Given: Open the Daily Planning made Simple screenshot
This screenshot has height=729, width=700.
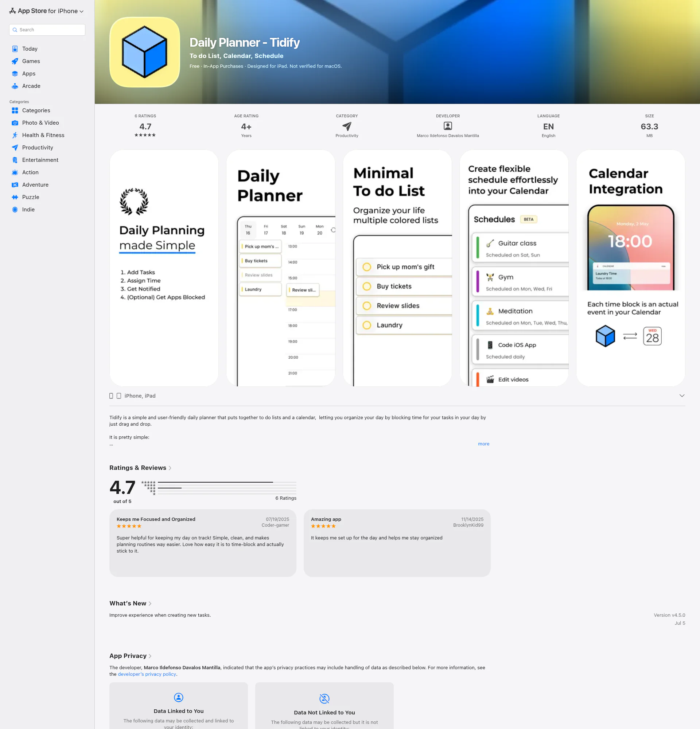Looking at the screenshot, I should pos(164,268).
